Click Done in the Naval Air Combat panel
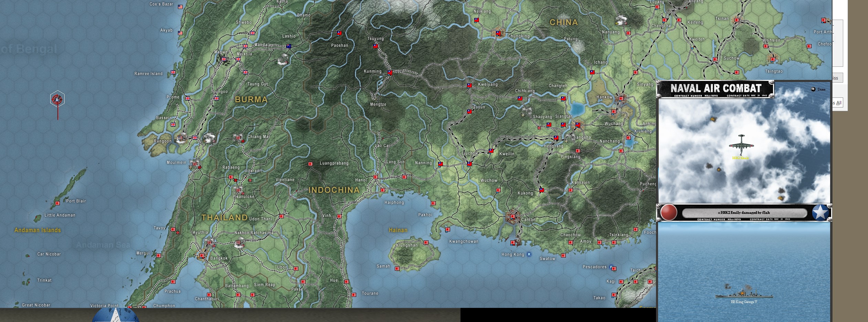The height and width of the screenshot is (322, 868). pyautogui.click(x=819, y=89)
